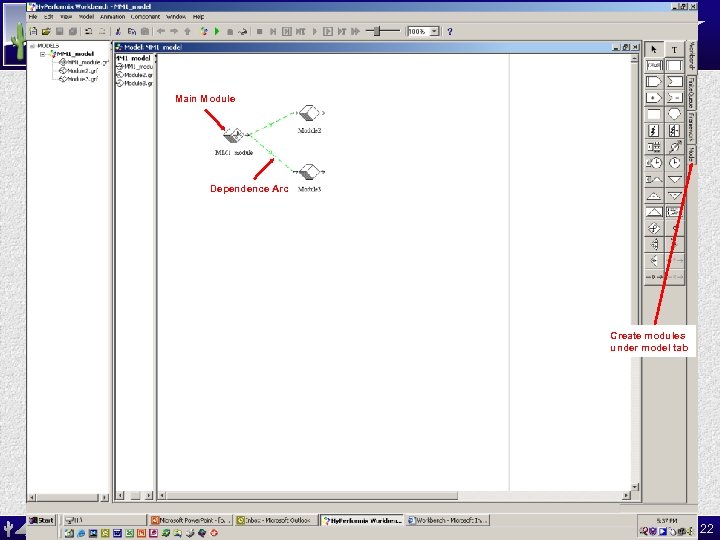Click the animation speed slider handle

tap(377, 31)
